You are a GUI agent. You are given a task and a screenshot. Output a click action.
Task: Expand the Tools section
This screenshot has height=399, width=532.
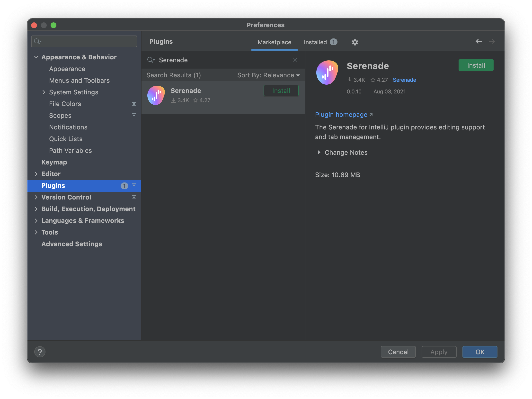point(36,232)
